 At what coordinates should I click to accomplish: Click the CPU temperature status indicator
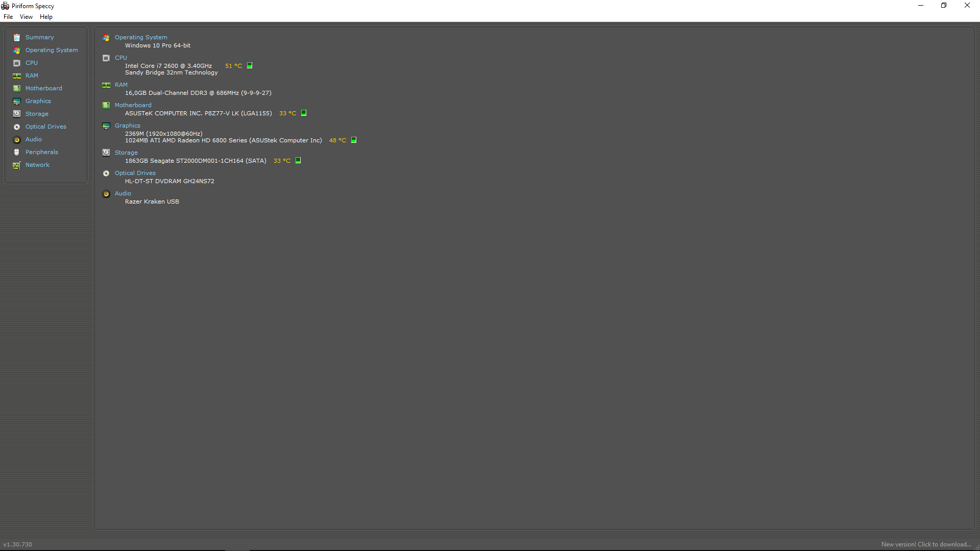tap(250, 65)
